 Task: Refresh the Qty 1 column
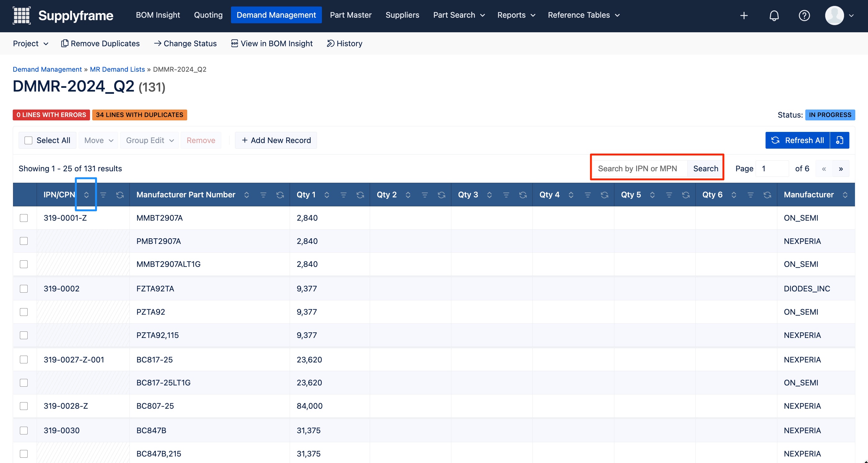click(360, 195)
